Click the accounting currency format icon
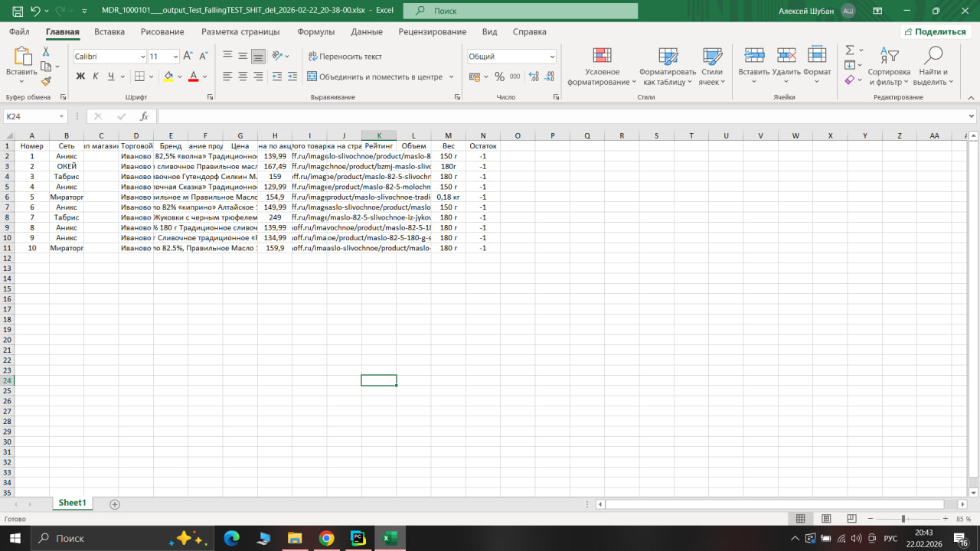 click(475, 77)
